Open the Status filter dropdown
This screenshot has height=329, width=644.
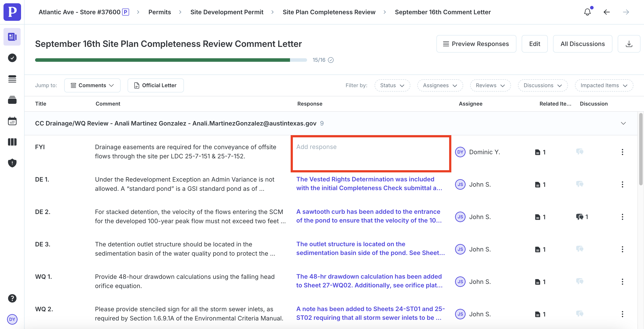pos(392,85)
